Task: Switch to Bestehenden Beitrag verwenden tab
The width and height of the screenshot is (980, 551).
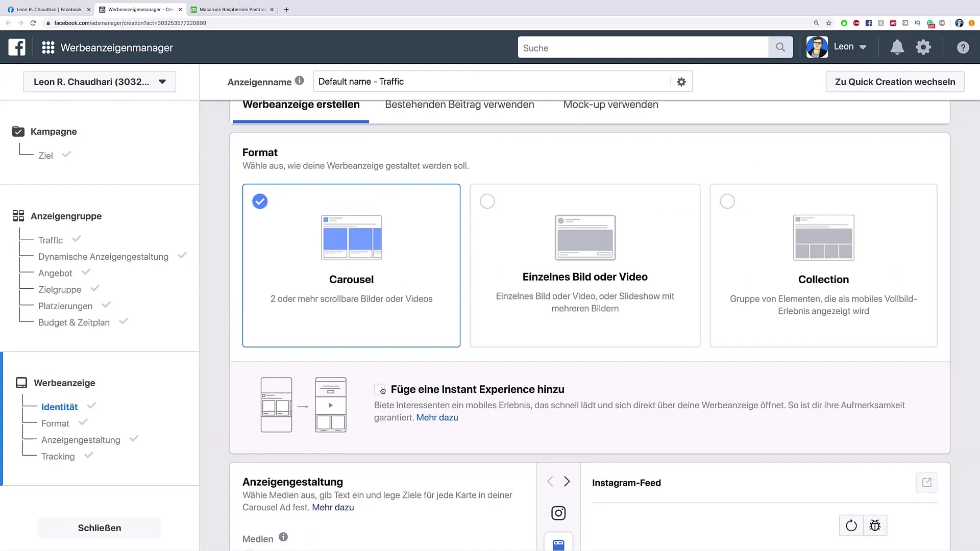Action: 460,104
